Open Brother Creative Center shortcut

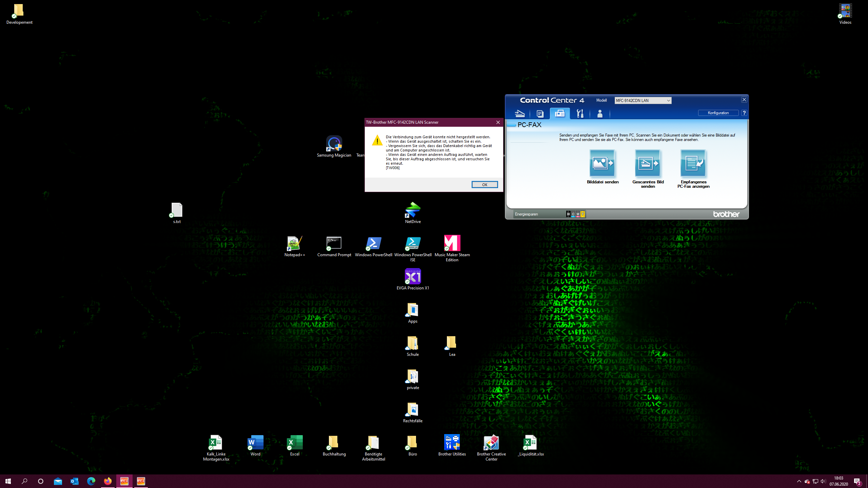click(x=491, y=443)
